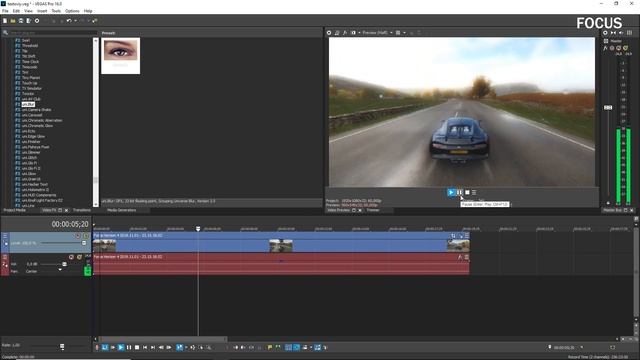Screen dimensions: 640x360
Task: Play the video preview
Action: [451, 192]
